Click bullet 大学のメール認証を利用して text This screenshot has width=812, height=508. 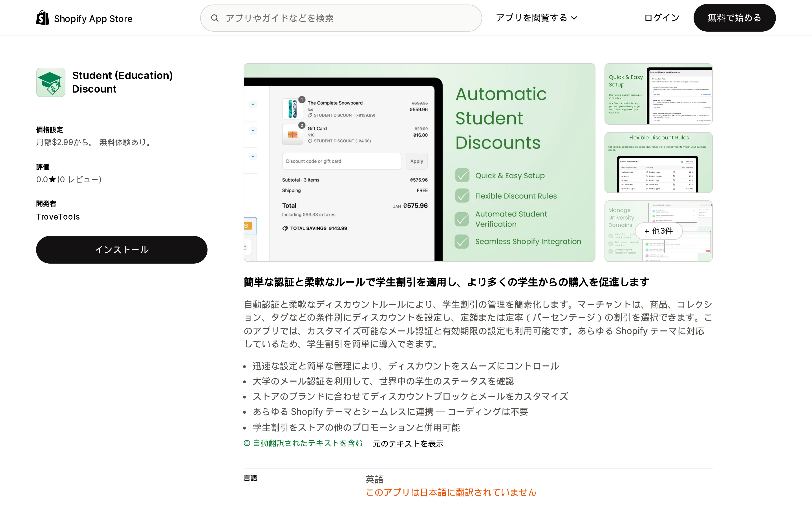click(383, 381)
